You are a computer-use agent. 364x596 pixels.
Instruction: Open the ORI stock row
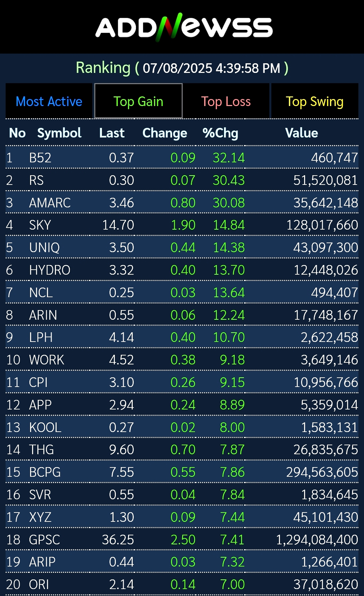[182, 584]
